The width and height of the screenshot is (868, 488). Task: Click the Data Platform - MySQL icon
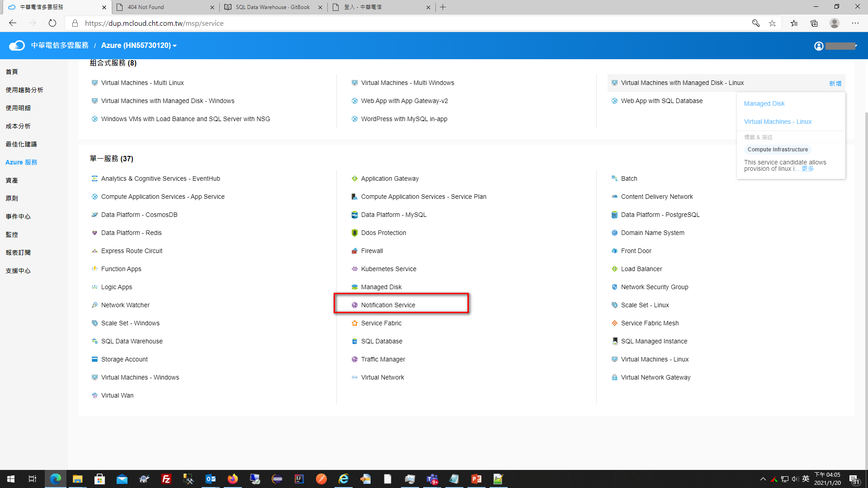tap(354, 215)
